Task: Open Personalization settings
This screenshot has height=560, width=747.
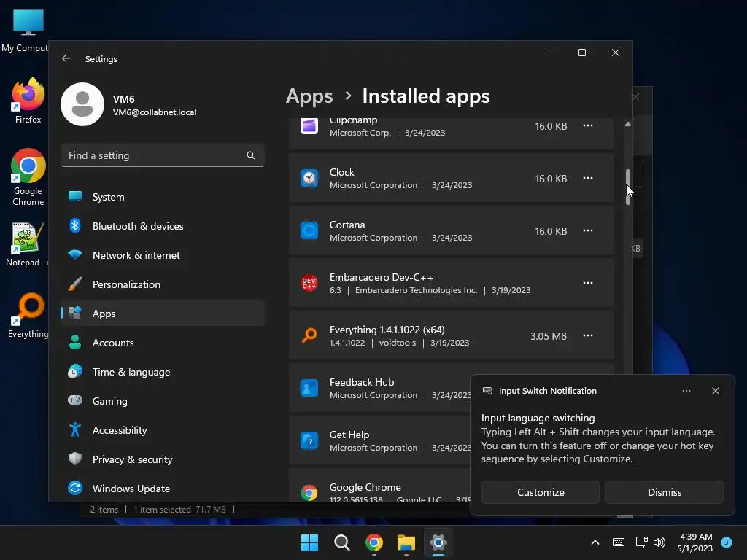Action: click(163, 284)
